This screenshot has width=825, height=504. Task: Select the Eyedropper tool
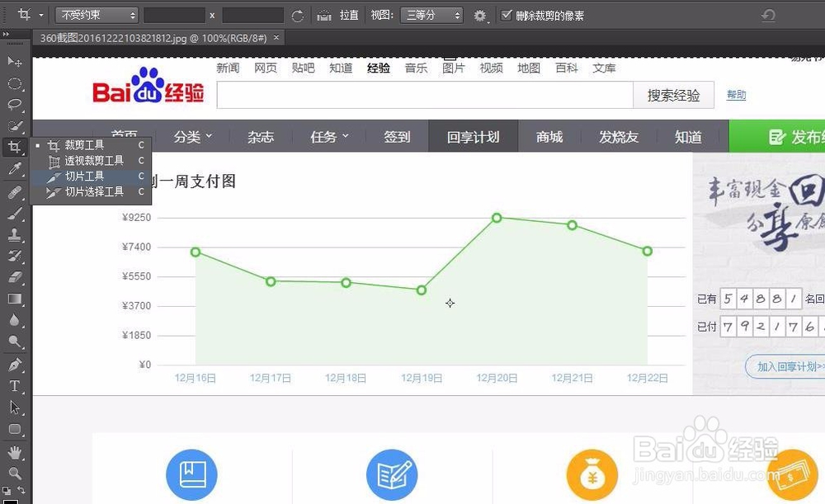[15, 168]
